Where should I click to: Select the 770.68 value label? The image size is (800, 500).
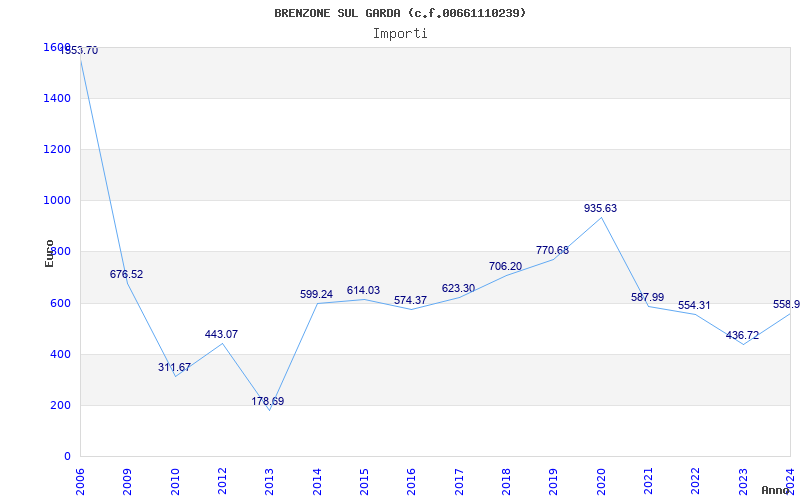click(553, 251)
